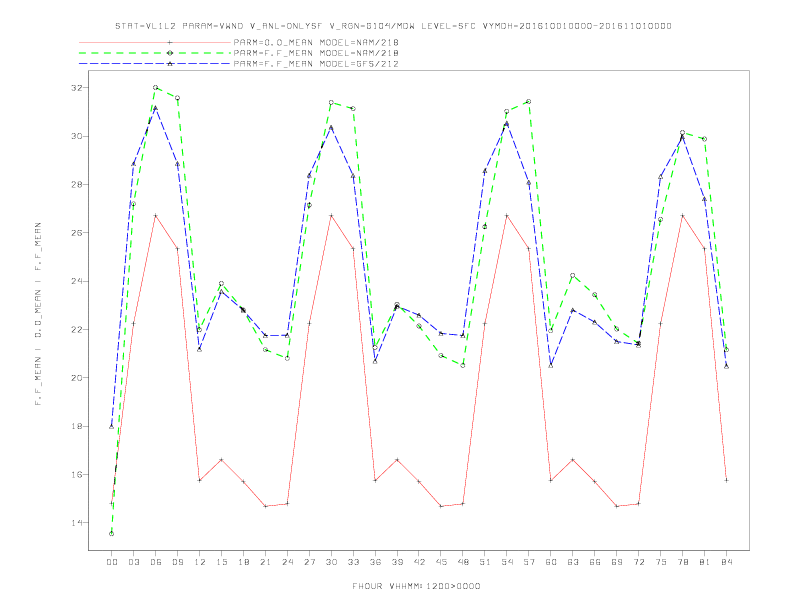Screen dimensions: 792x612
Task: Select legend entry PARM=F.F_MEAN MODEL=GFS/212
Action: click(x=316, y=64)
